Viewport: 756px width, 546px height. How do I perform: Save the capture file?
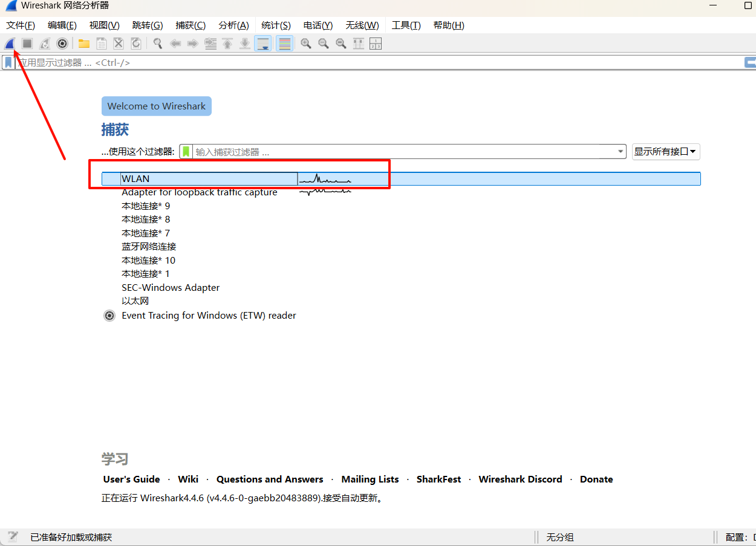pyautogui.click(x=101, y=44)
